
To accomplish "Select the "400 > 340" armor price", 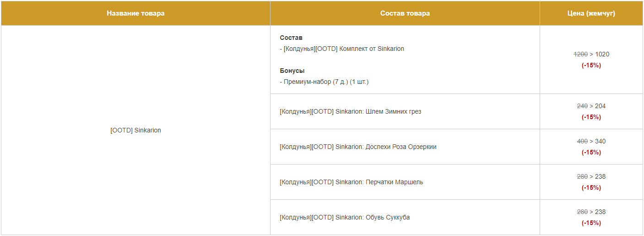I will tap(591, 141).
